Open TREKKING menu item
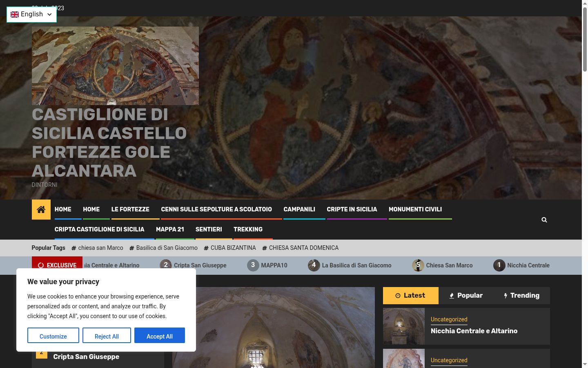Screen dimensions: 588x368 (x=248, y=229)
